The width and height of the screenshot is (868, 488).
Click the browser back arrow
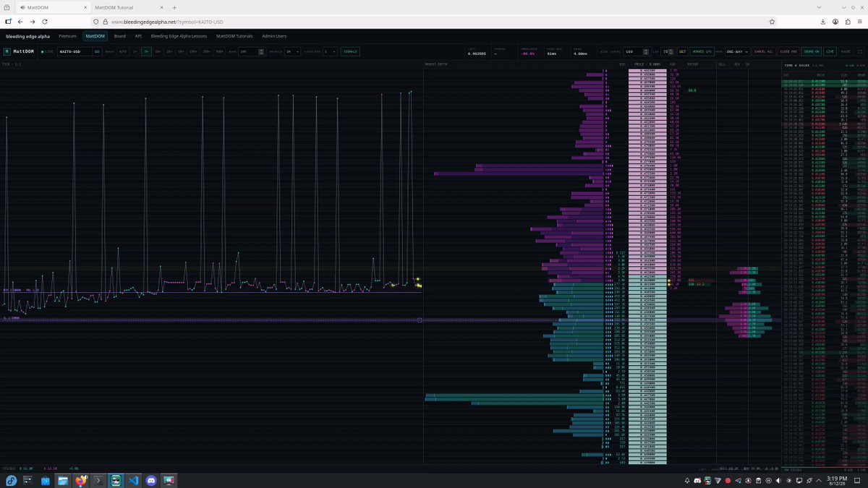tap(20, 22)
